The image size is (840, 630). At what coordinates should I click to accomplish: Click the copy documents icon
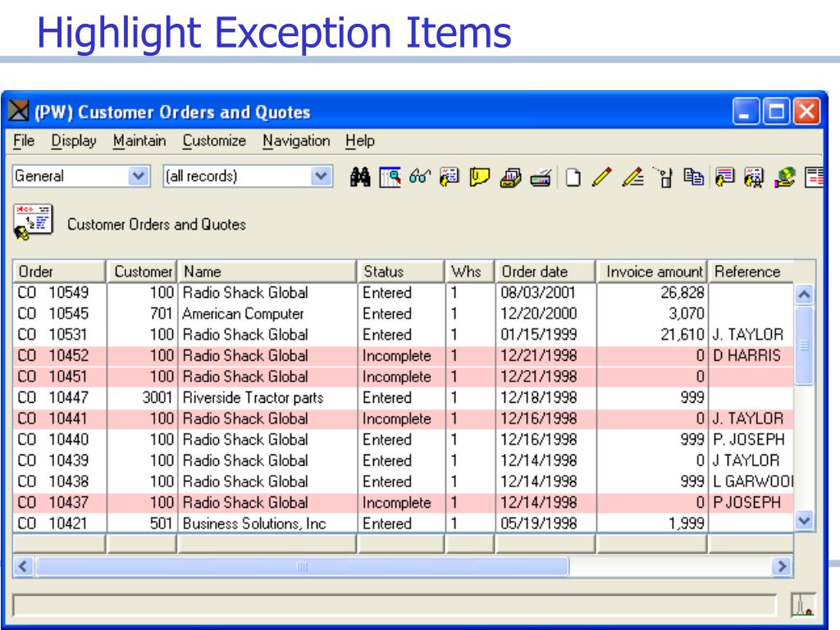click(x=694, y=177)
